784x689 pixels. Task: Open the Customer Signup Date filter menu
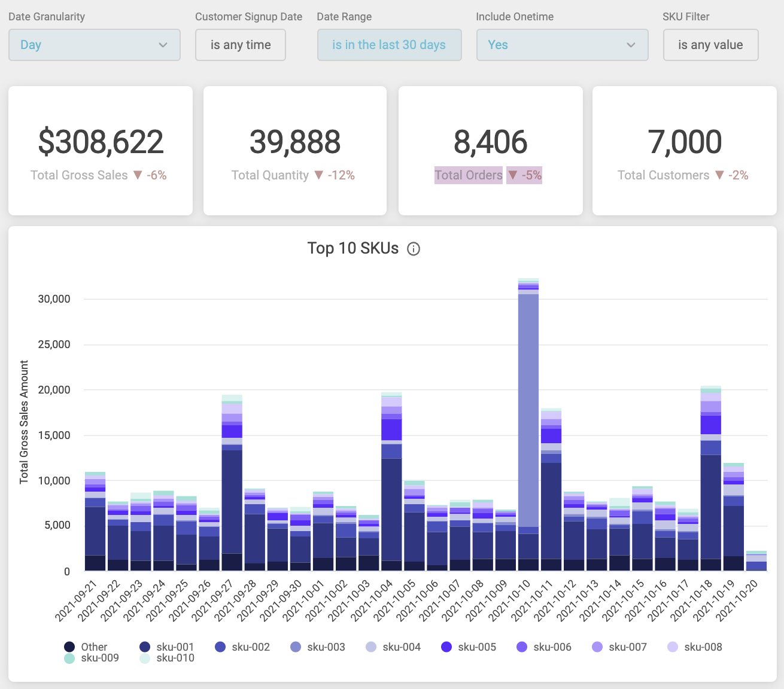coord(240,45)
